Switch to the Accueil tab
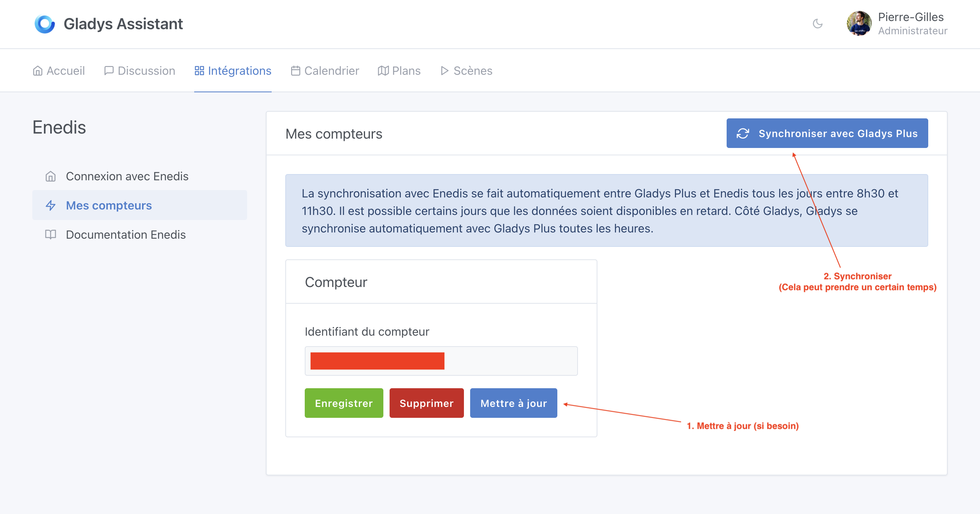This screenshot has width=980, height=514. pos(66,70)
